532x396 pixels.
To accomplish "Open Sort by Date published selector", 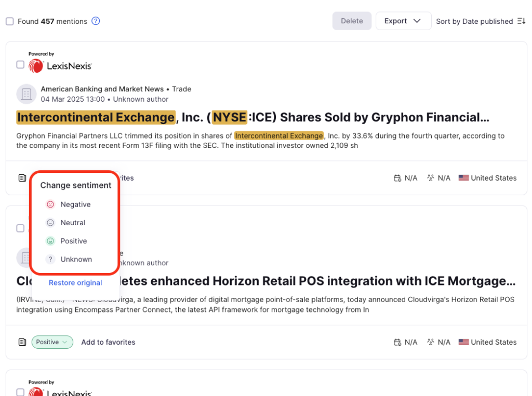I will click(x=474, y=21).
